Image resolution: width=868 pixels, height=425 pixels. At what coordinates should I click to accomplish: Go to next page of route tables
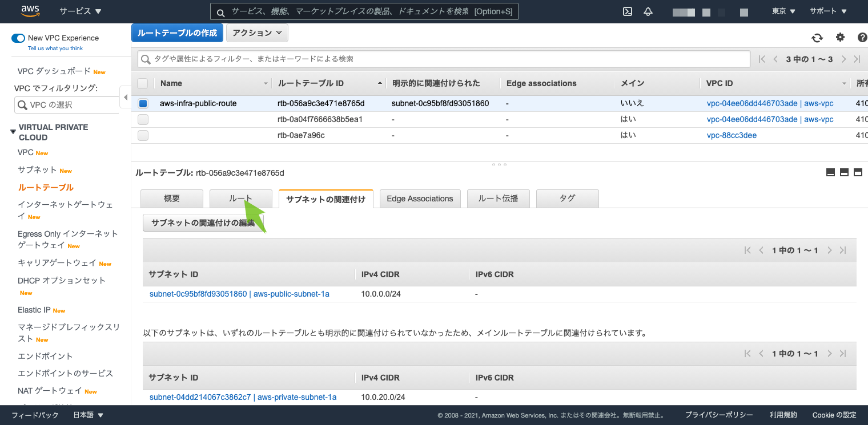(843, 59)
